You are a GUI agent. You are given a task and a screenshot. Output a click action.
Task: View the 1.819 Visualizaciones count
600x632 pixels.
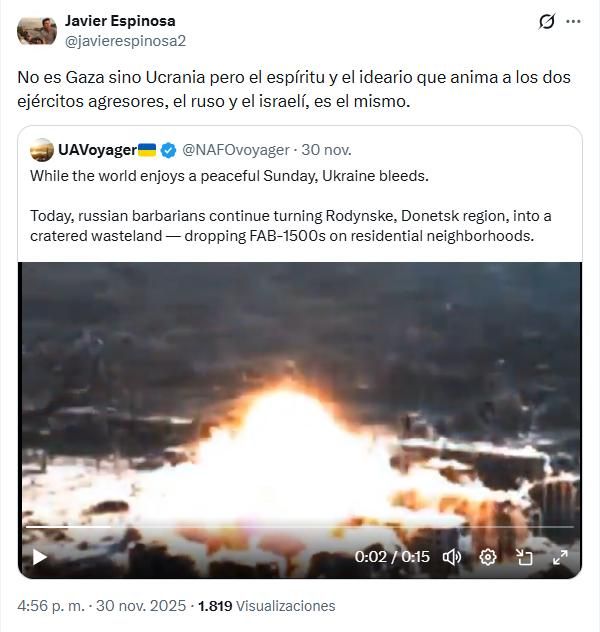click(x=267, y=606)
